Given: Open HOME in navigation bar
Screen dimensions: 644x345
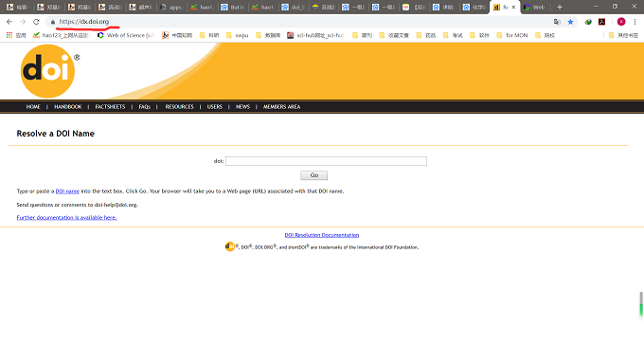Looking at the screenshot, I should point(33,107).
